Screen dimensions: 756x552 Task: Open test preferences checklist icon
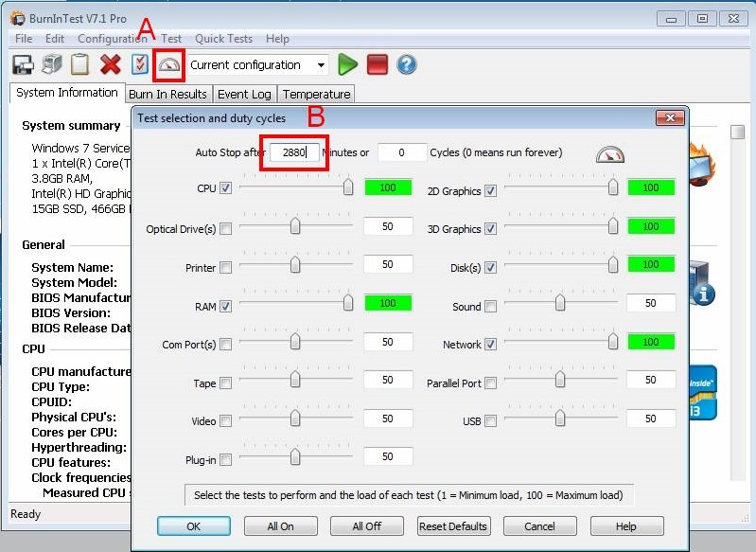coord(139,64)
